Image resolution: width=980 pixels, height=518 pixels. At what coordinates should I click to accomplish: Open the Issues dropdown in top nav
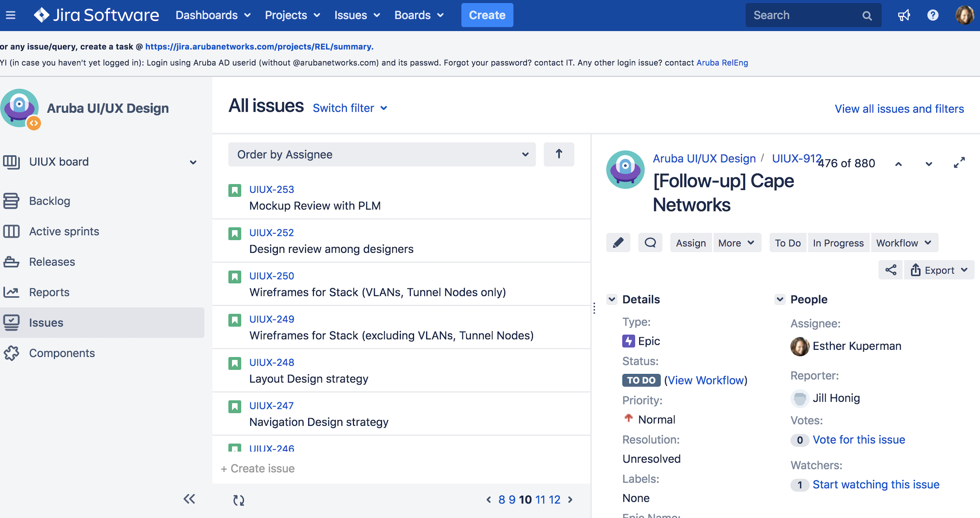[357, 15]
